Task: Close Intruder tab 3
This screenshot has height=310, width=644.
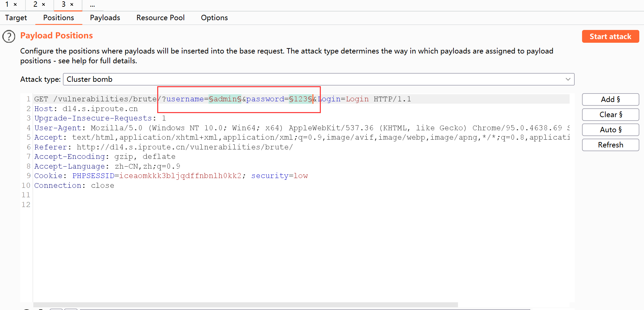Action: point(72,4)
